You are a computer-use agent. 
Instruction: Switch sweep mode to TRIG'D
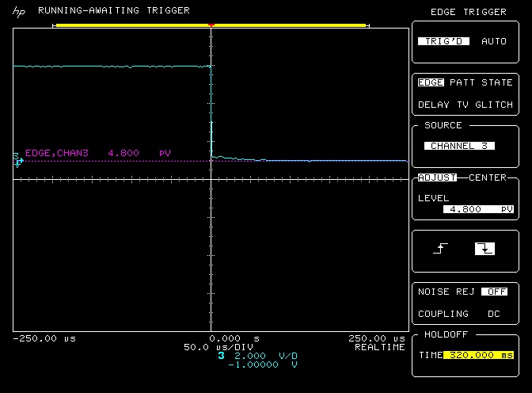(x=443, y=41)
